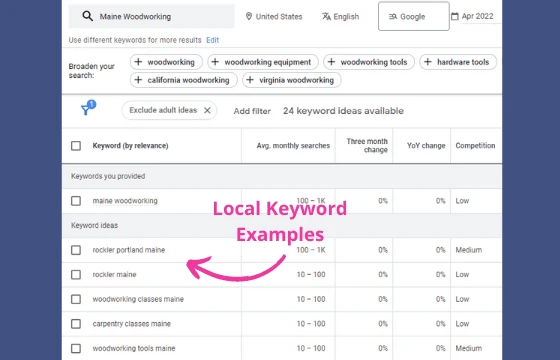The width and height of the screenshot is (560, 360).
Task: Click the calendar icon next to Apr 2022
Action: 455,16
